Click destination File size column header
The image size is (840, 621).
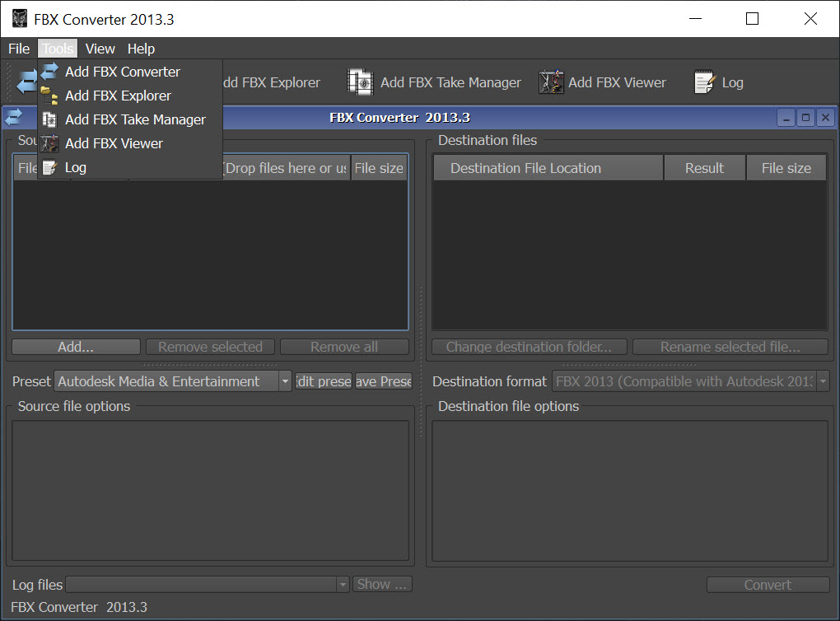click(x=786, y=168)
